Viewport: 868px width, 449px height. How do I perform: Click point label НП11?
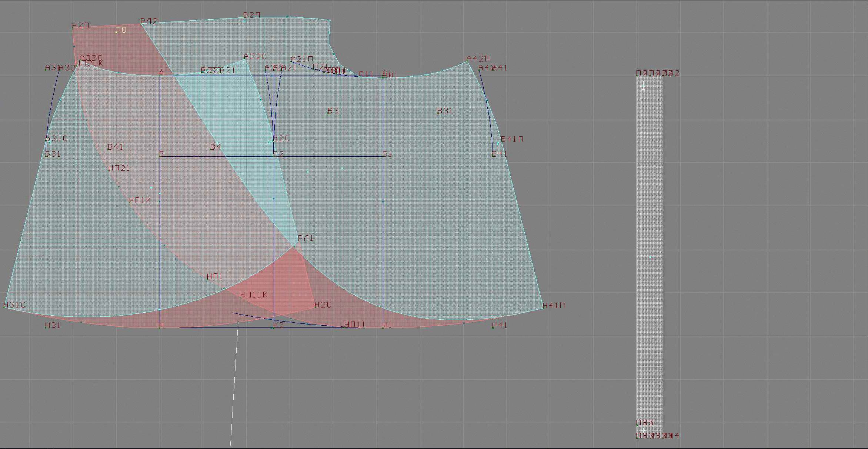(x=355, y=325)
